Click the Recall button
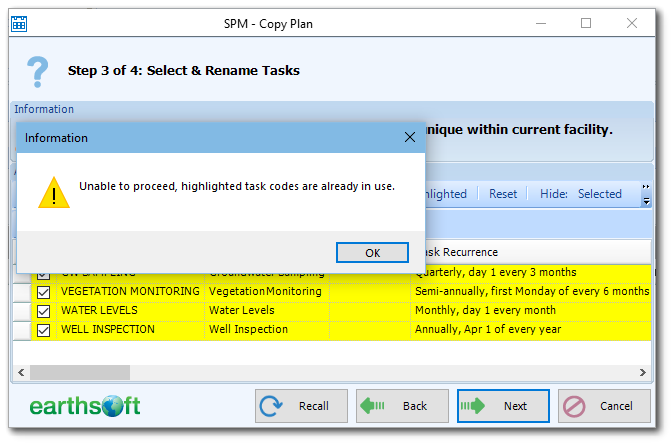672x444 pixels. 301,406
